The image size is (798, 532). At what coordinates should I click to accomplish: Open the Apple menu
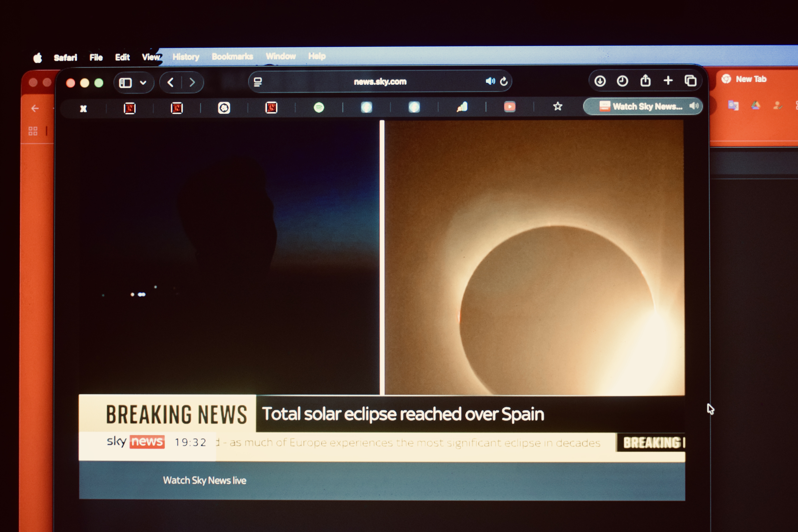click(x=38, y=58)
